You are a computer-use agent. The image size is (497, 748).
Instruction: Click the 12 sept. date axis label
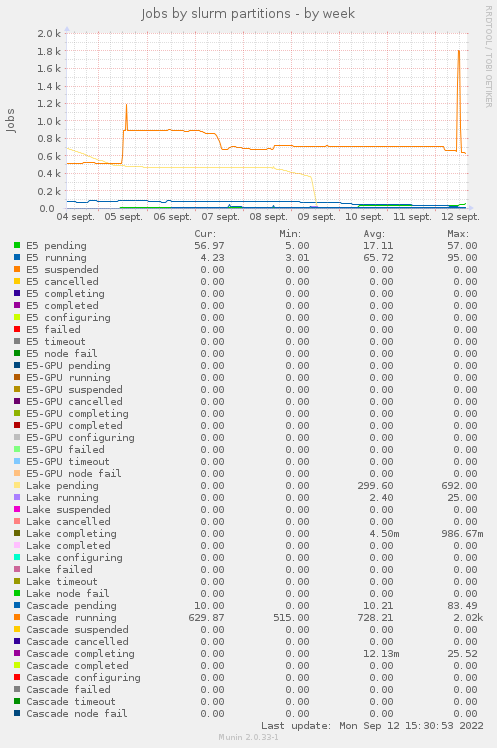[x=460, y=217]
